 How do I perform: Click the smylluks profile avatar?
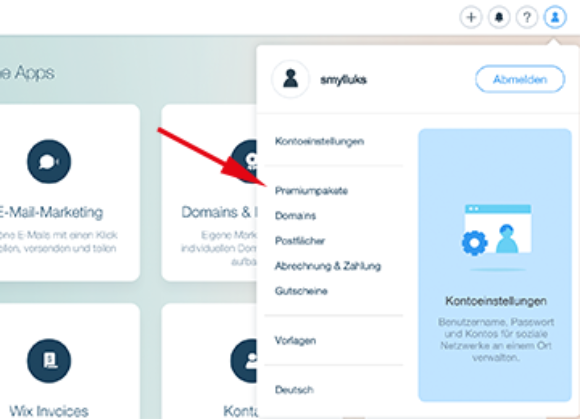pyautogui.click(x=290, y=79)
